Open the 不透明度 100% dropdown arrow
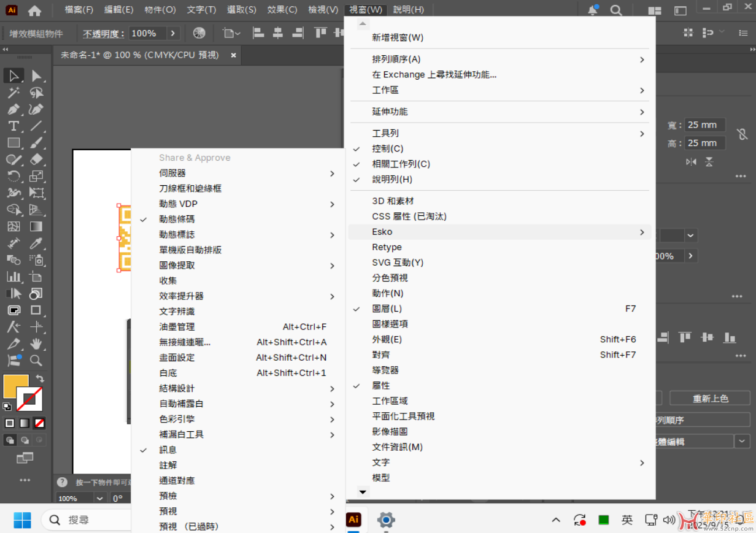 pyautogui.click(x=172, y=33)
